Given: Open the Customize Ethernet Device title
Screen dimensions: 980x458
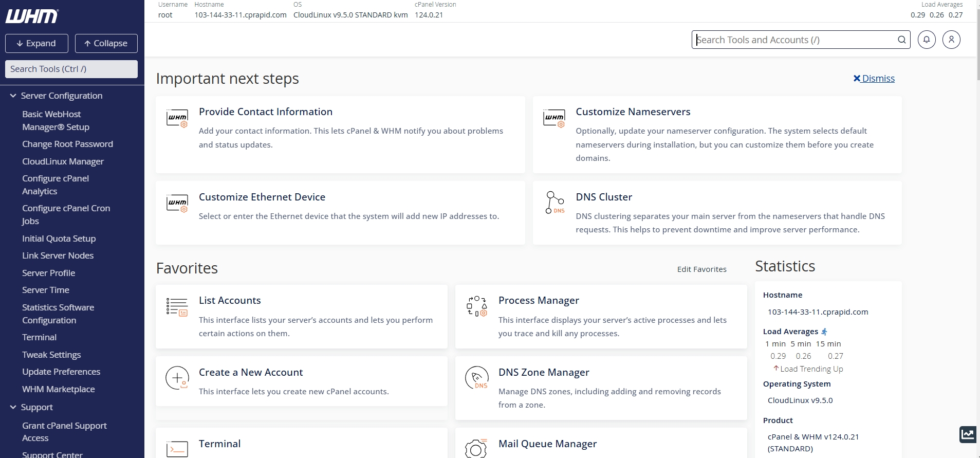Looking at the screenshot, I should point(262,197).
